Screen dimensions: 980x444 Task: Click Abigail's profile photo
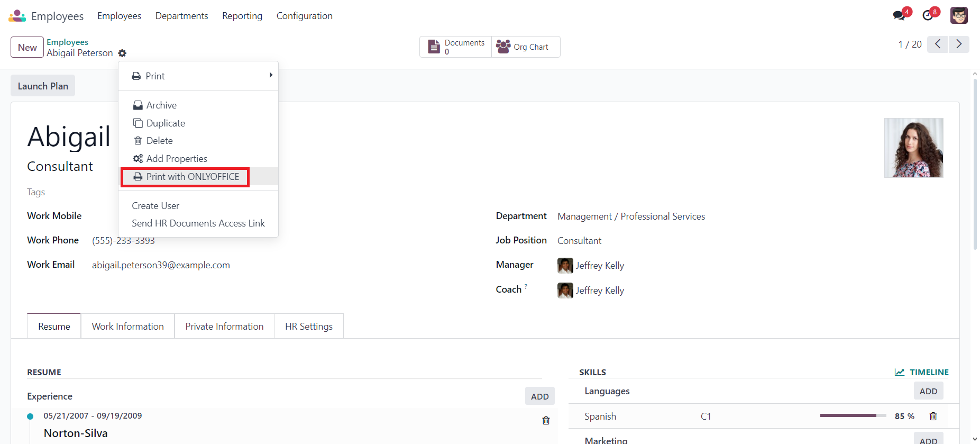(913, 148)
